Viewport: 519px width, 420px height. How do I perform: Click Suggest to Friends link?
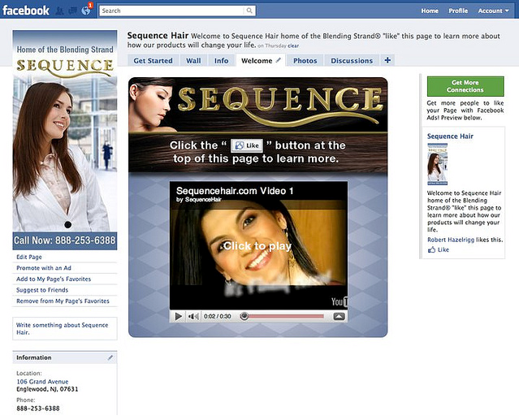click(42, 290)
